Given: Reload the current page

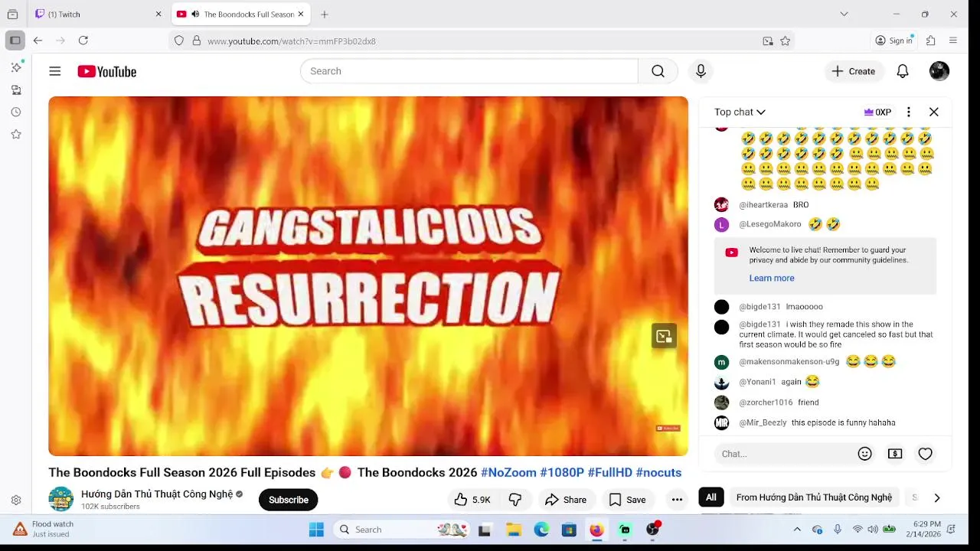Looking at the screenshot, I should tap(83, 41).
